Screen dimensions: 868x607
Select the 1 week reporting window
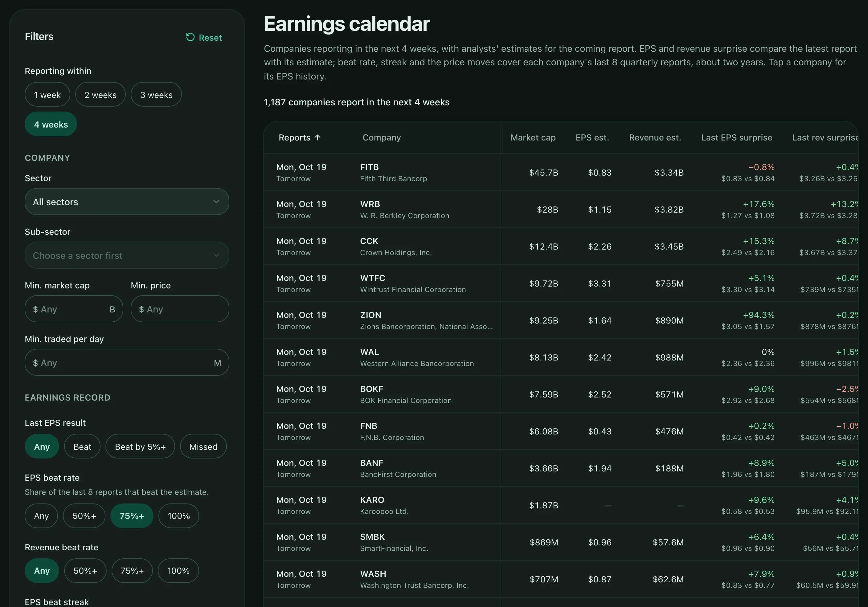[x=47, y=95]
